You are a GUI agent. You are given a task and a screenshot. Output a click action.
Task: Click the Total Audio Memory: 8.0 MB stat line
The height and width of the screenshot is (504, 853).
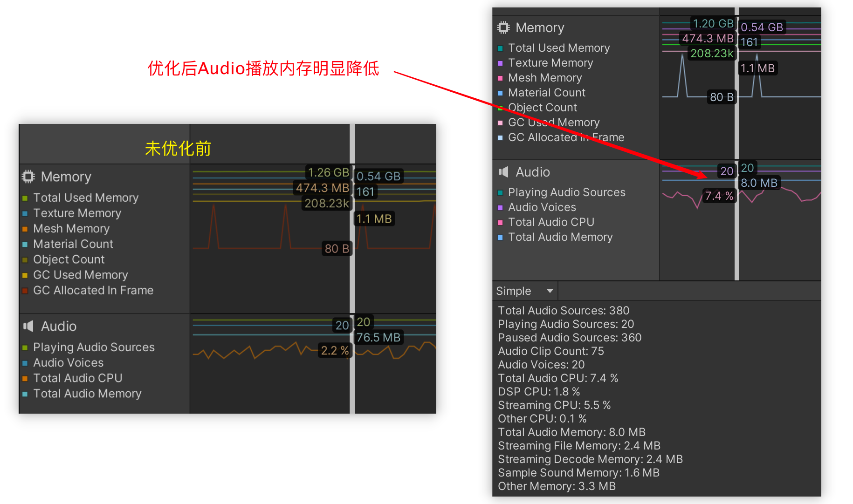pos(571,432)
